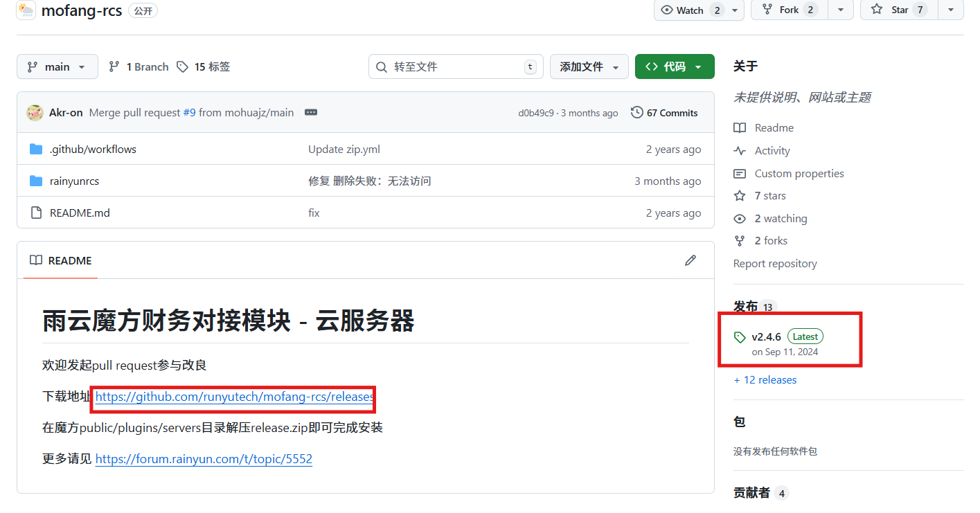980x513 pixels.
Task: Focus the 转至文件 search field
Action: tap(456, 66)
